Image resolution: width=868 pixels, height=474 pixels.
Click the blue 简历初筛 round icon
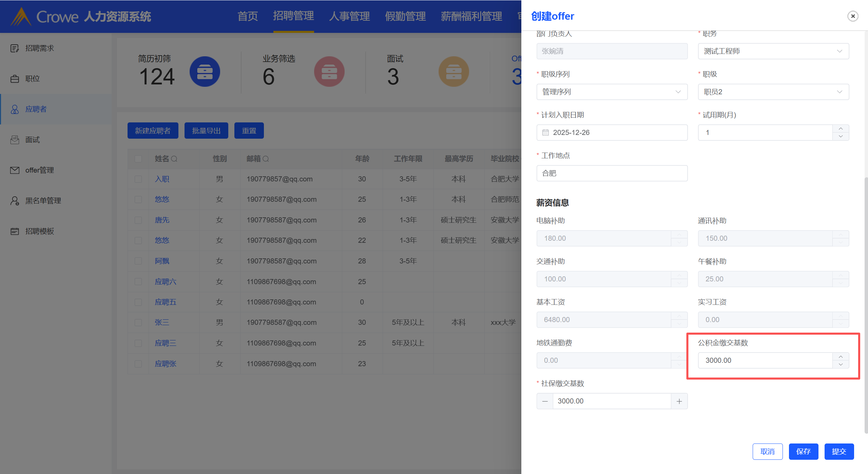(x=205, y=72)
